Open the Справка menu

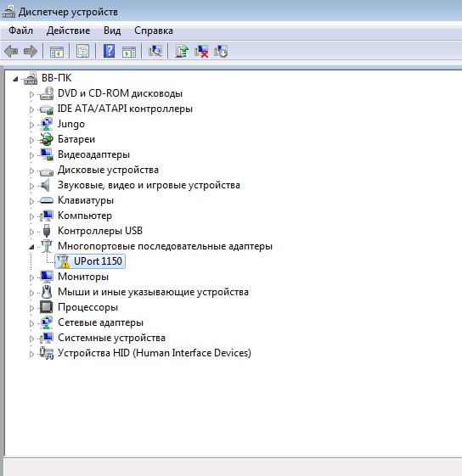click(154, 31)
